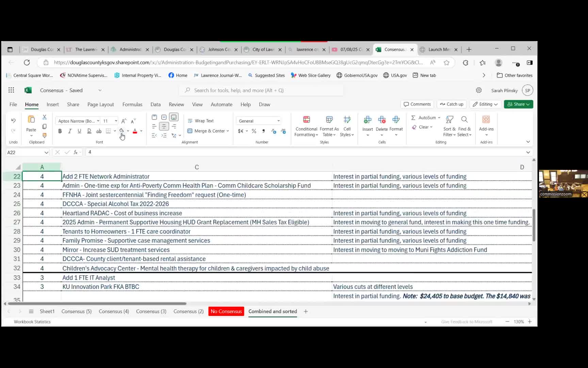Expand the General number format dropdown

click(x=278, y=121)
